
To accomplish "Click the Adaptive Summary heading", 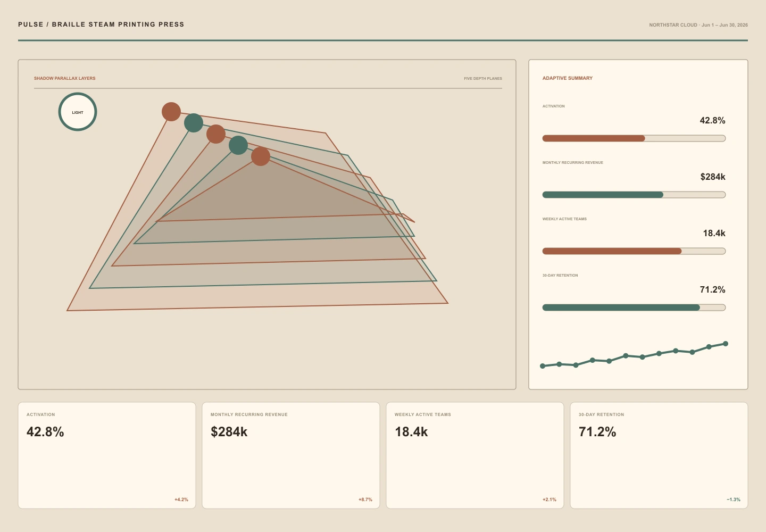I will 568,78.
